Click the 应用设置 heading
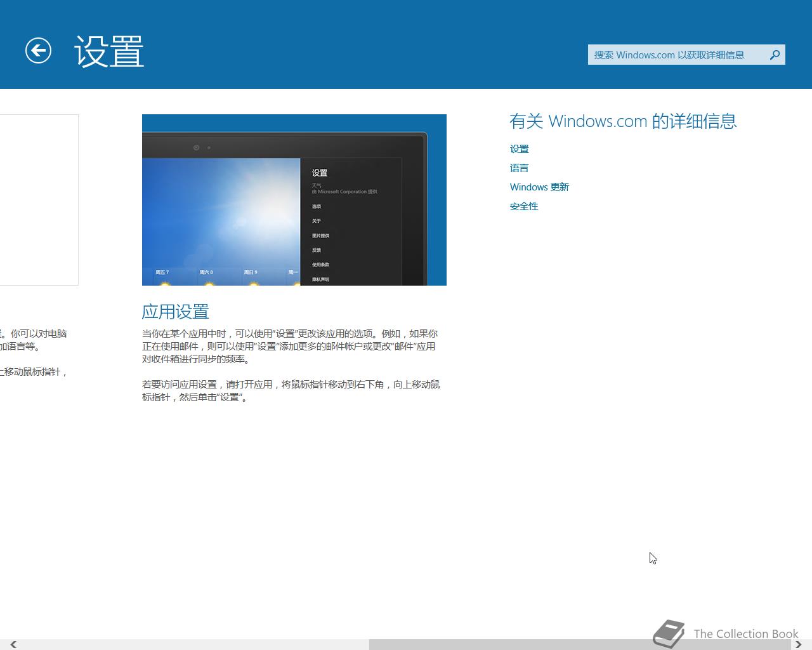The image size is (812, 650). (x=176, y=312)
